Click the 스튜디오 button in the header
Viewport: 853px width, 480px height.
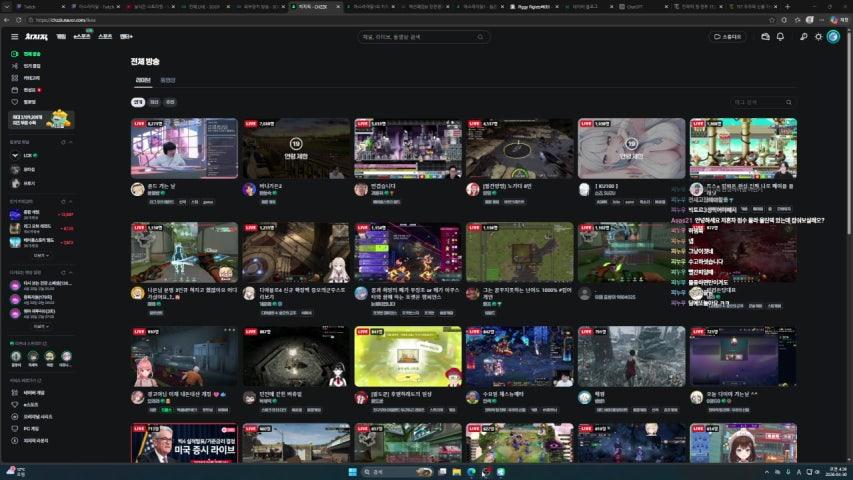(x=728, y=37)
